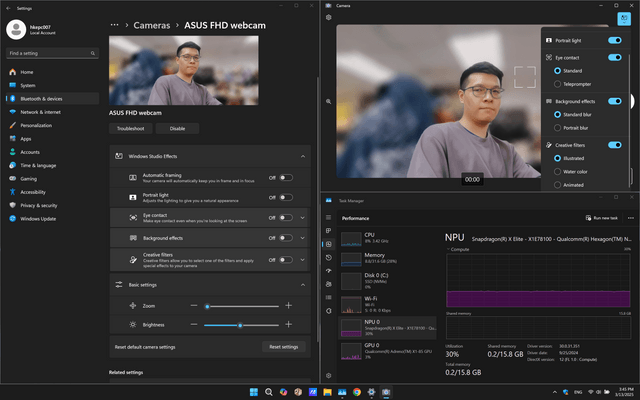Open the Task Manager hamburger navigation menu
This screenshot has width=640, height=400.
coord(329,218)
